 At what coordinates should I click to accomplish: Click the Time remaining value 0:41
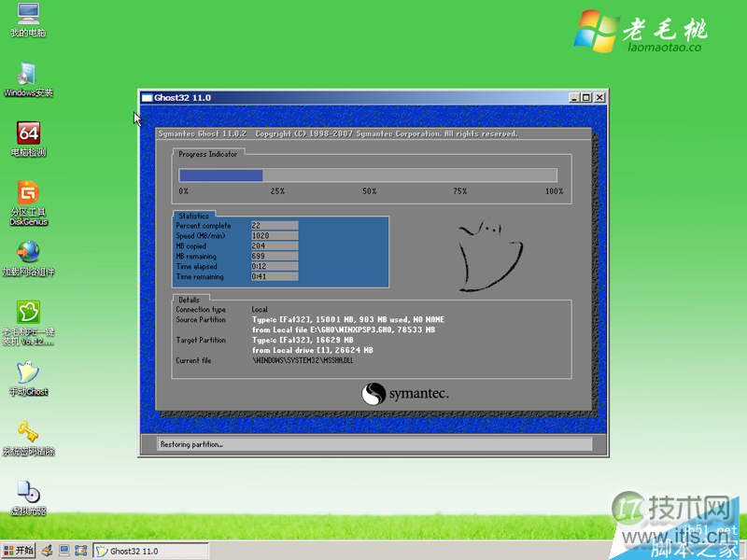coord(275,276)
